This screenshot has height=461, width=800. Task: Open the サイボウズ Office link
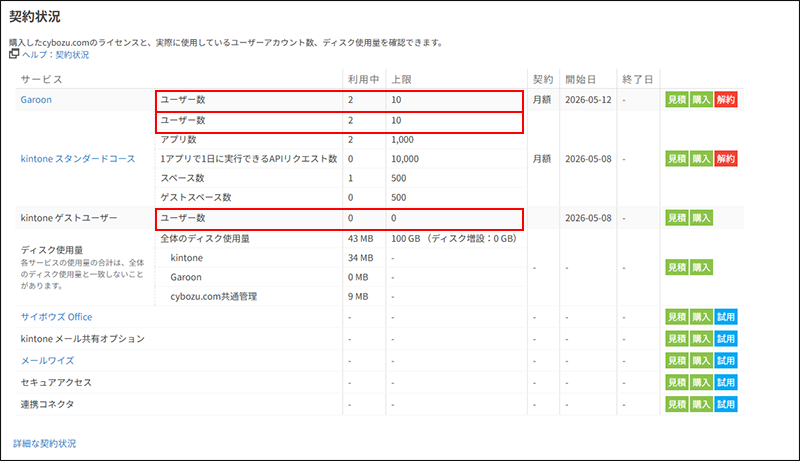56,317
